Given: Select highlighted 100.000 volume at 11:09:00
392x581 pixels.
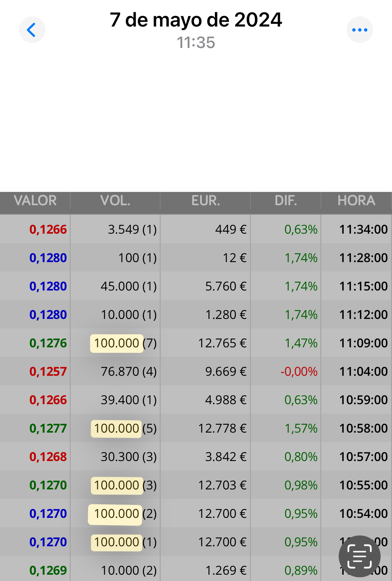Looking at the screenshot, I should pos(117,343).
